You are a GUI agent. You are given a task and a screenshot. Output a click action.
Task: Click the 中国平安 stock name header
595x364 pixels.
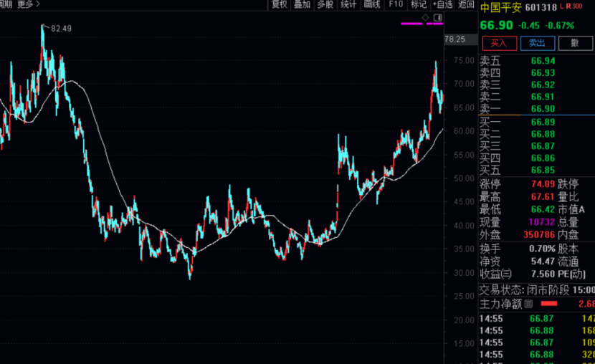pos(501,7)
